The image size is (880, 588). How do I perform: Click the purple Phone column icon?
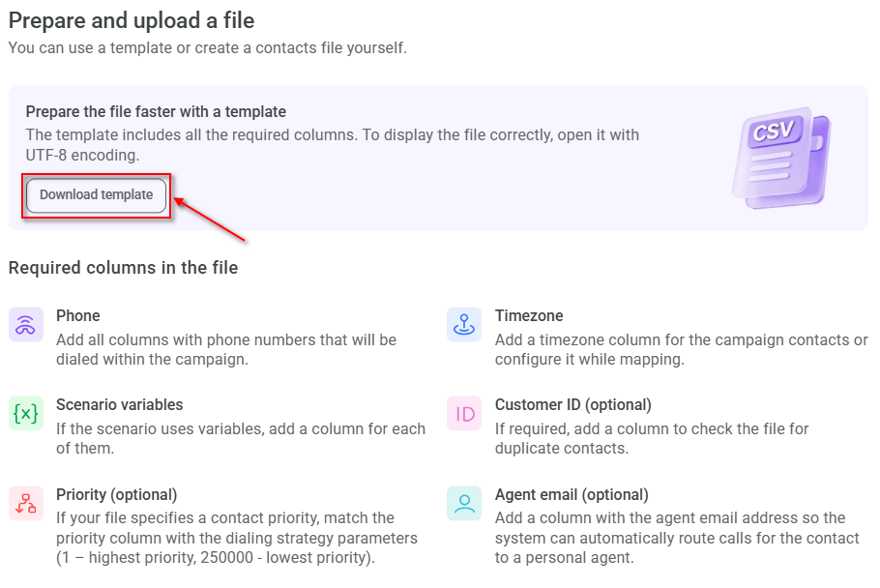(26, 324)
